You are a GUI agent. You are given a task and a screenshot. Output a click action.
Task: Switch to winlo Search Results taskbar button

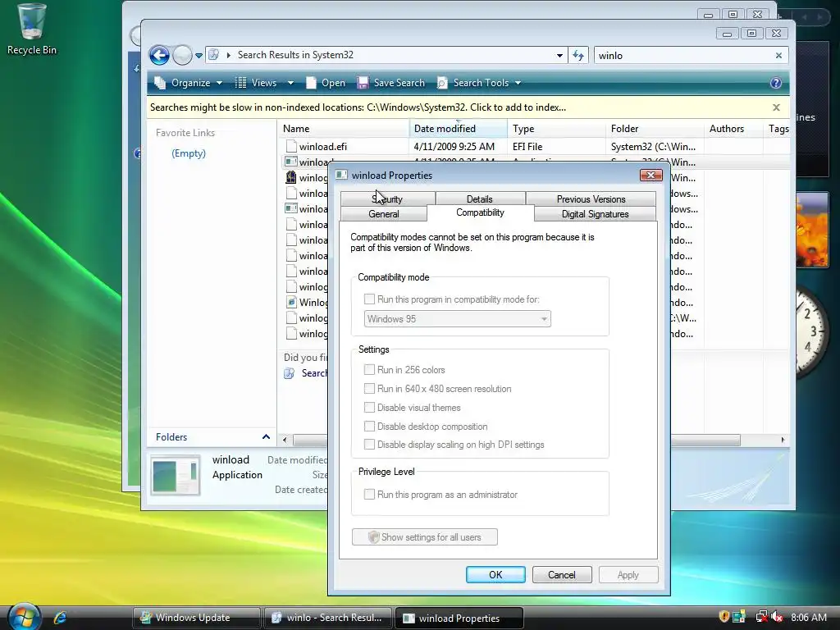tap(328, 618)
